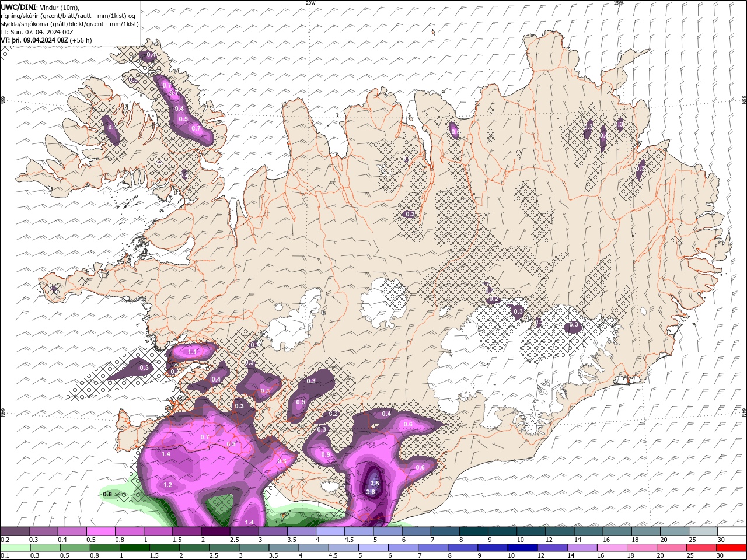Click the bright red bottom-row swatch labeled 30
The image size is (747, 560).
(x=731, y=548)
